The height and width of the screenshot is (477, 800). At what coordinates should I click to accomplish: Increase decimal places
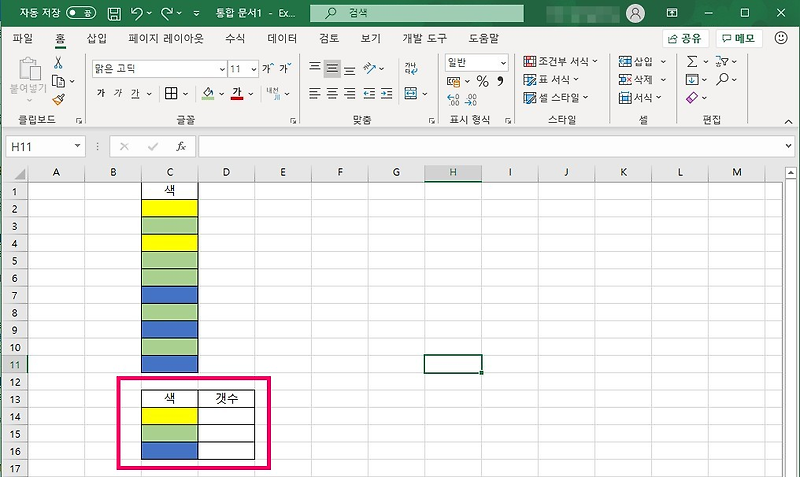(453, 99)
